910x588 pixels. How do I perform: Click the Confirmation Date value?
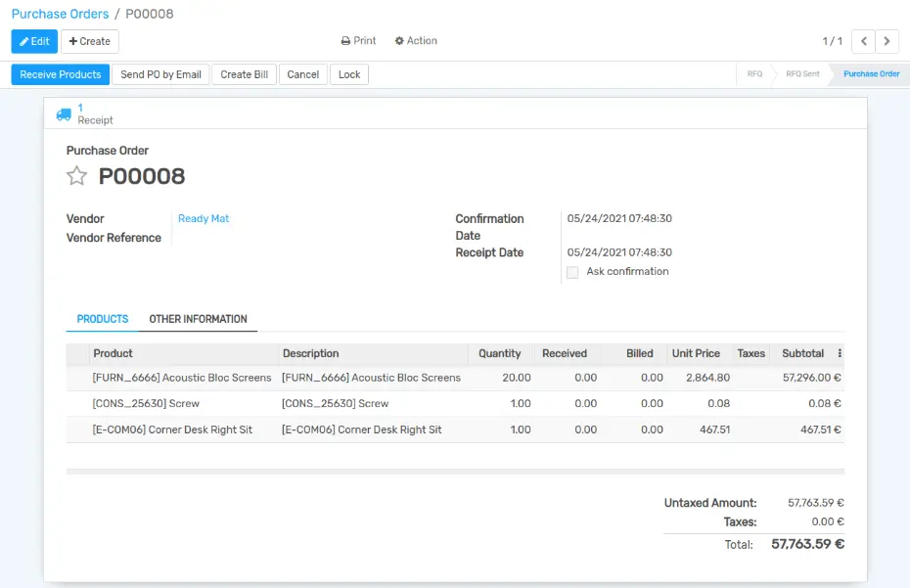[x=619, y=218]
